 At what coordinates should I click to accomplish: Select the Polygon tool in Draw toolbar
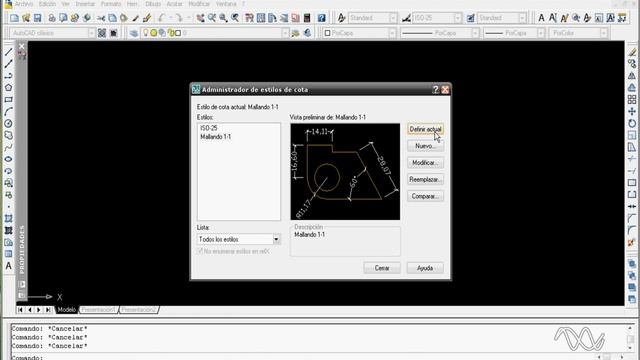(8, 87)
